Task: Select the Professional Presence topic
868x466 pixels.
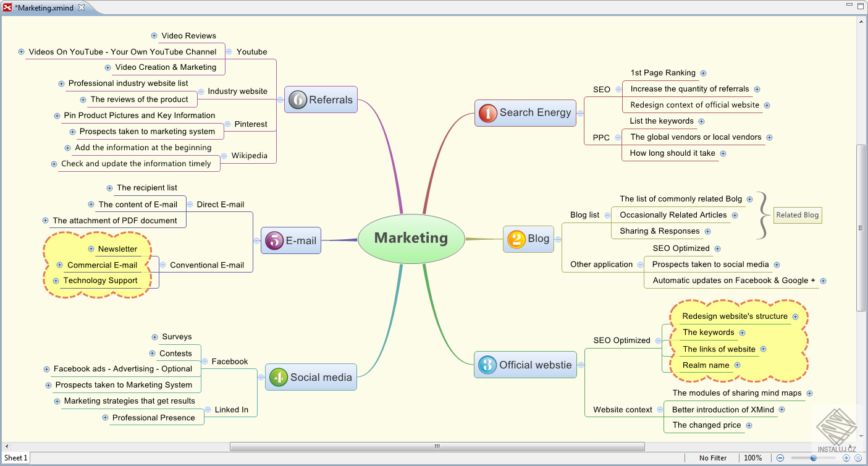Action: point(154,418)
